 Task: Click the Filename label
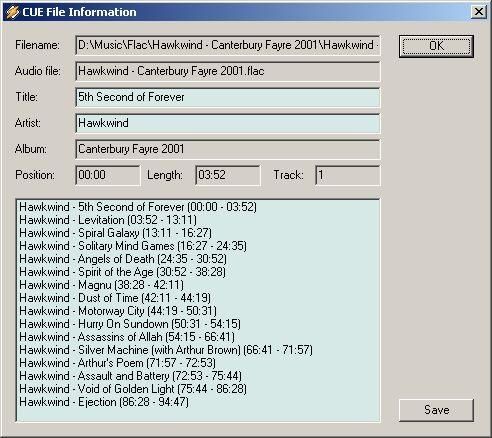tap(37, 45)
